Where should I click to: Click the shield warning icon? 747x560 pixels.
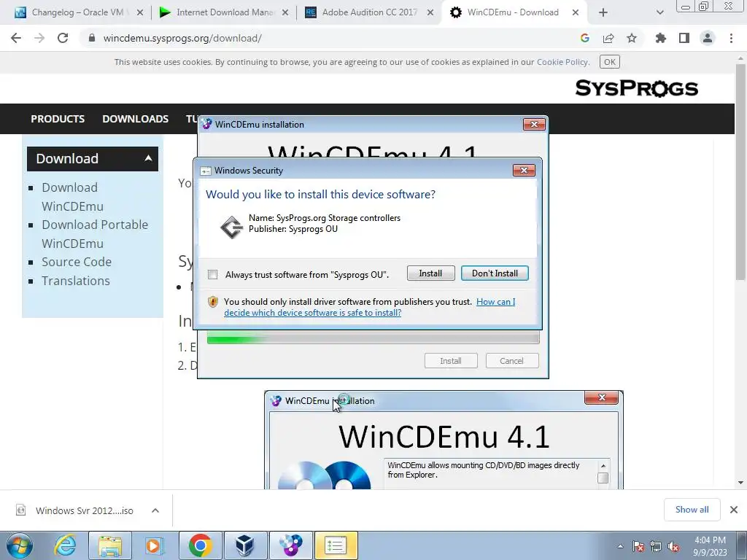coord(213,302)
